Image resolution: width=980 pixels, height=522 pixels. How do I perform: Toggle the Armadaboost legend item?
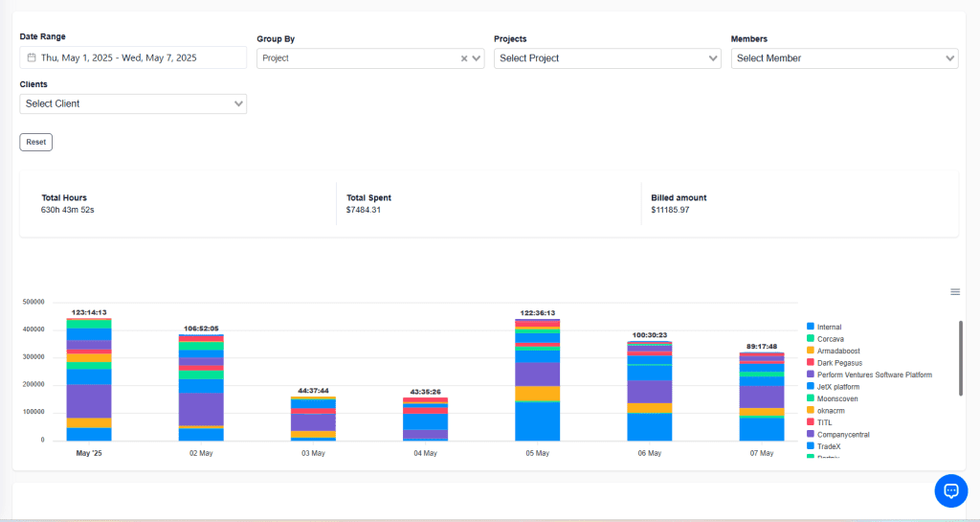point(837,351)
